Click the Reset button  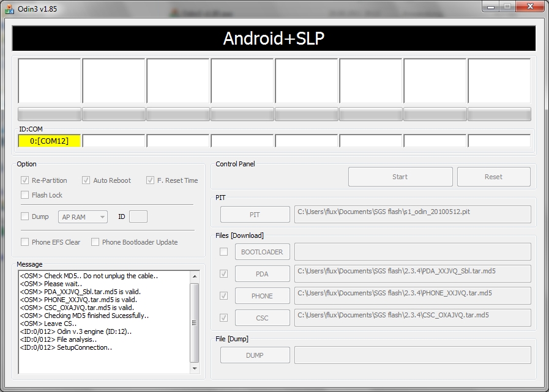pos(494,177)
